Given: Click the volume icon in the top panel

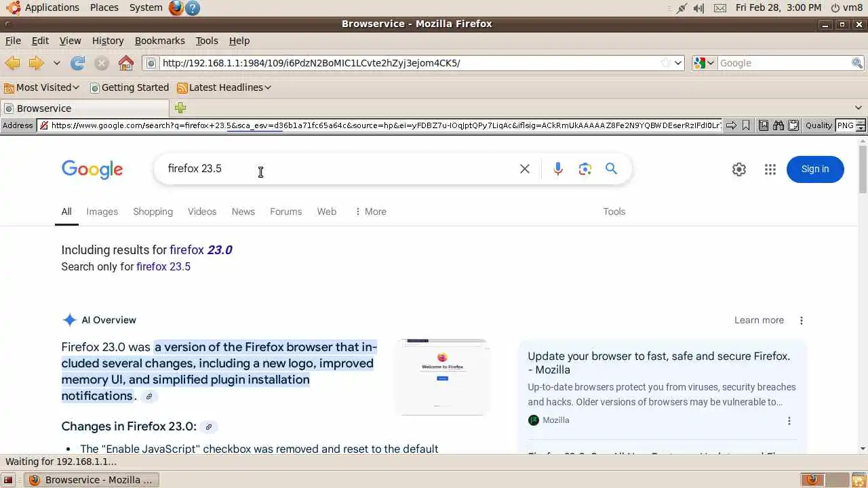Looking at the screenshot, I should point(701,8).
